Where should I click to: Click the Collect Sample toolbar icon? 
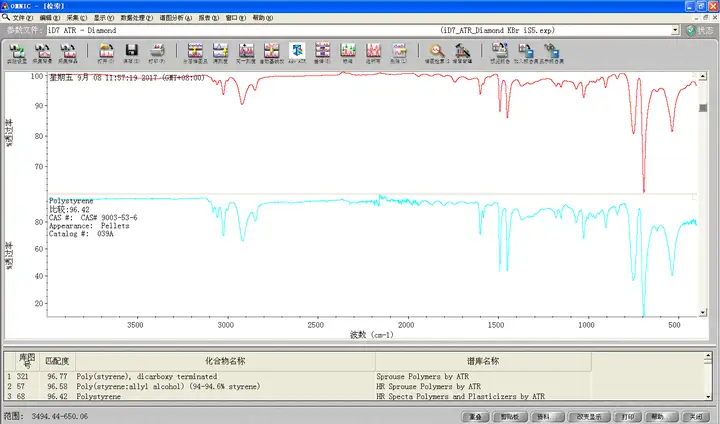(68, 53)
